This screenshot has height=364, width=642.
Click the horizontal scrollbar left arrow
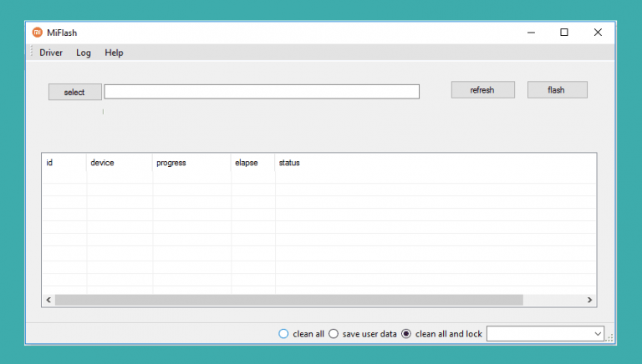(x=48, y=300)
